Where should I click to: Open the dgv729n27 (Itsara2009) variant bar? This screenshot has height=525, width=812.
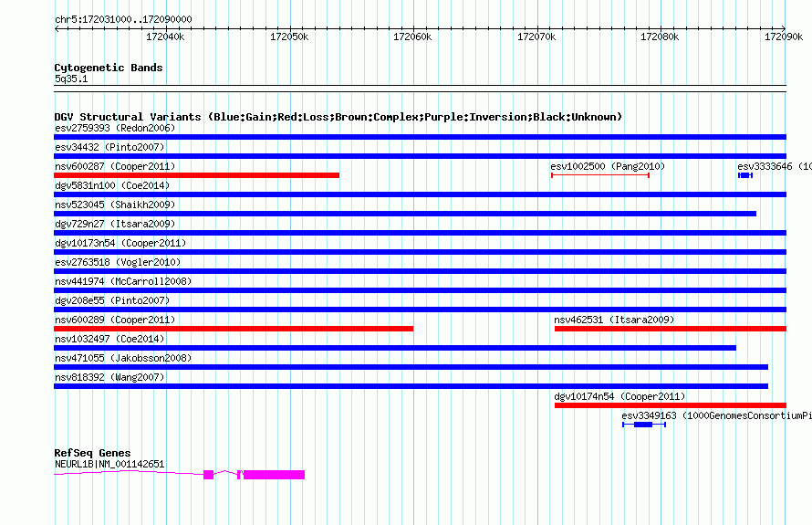point(420,233)
